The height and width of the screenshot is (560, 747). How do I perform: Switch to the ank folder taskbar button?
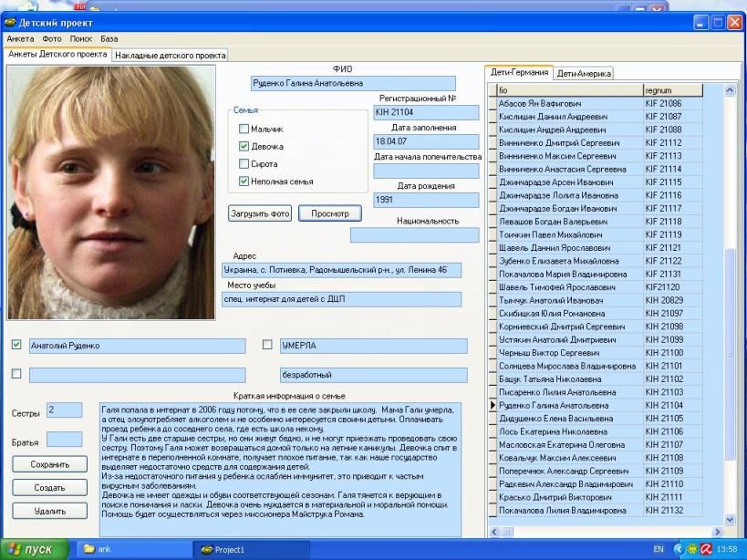pyautogui.click(x=134, y=549)
